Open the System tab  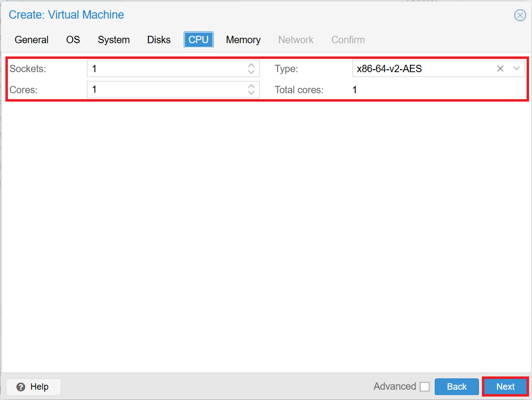113,40
